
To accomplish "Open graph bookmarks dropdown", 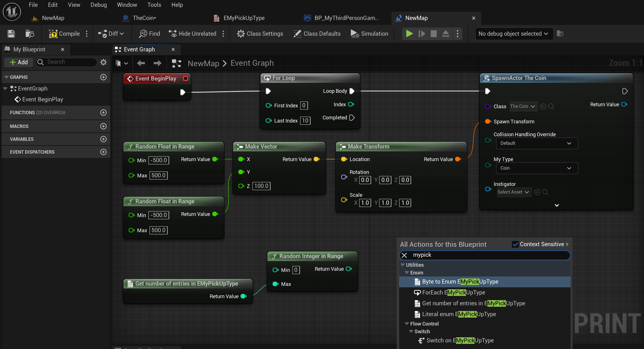I will point(121,63).
